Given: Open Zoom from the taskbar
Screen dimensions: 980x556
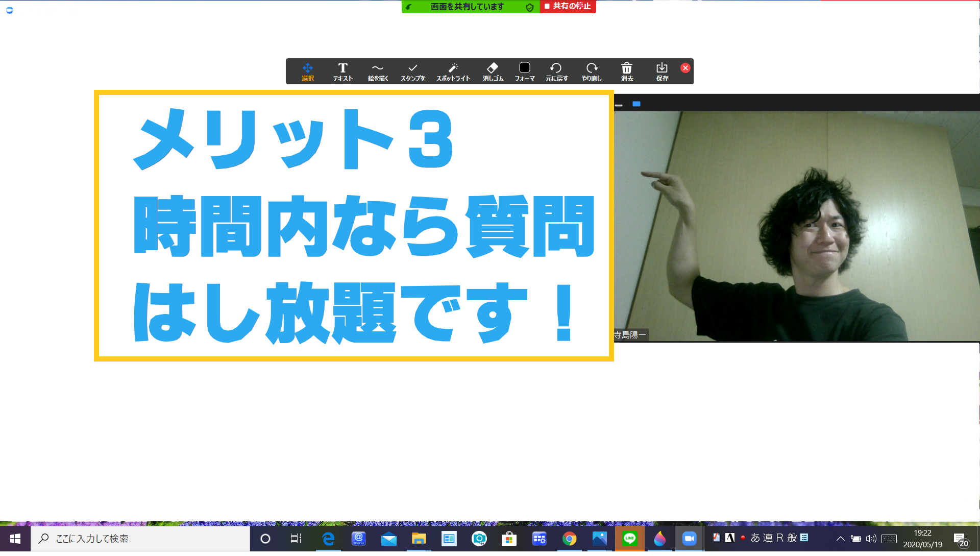Looking at the screenshot, I should click(689, 539).
